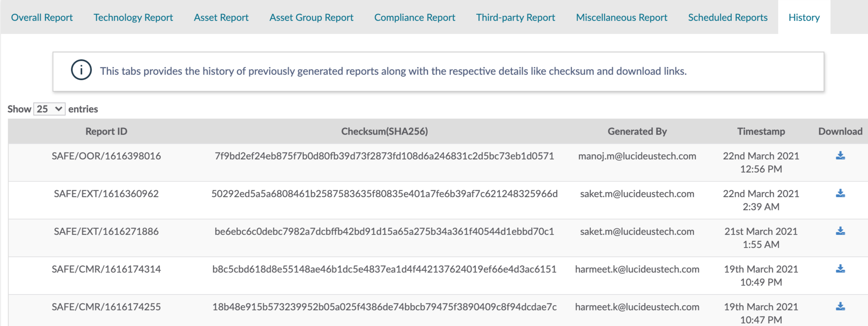Viewport: 868px width, 326px height.
Task: Click harmeet.k email in the 1616174255 row
Action: click(637, 307)
